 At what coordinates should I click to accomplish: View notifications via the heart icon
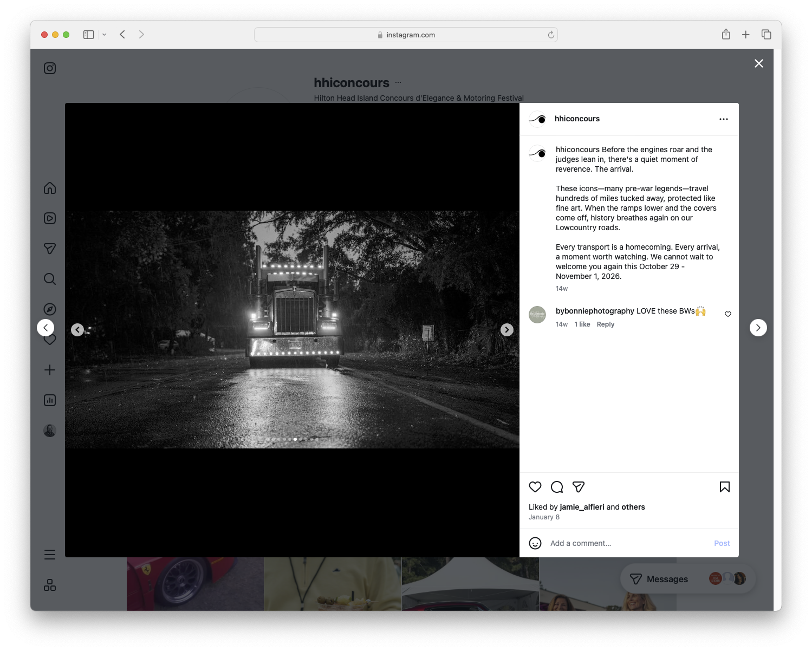pyautogui.click(x=50, y=339)
